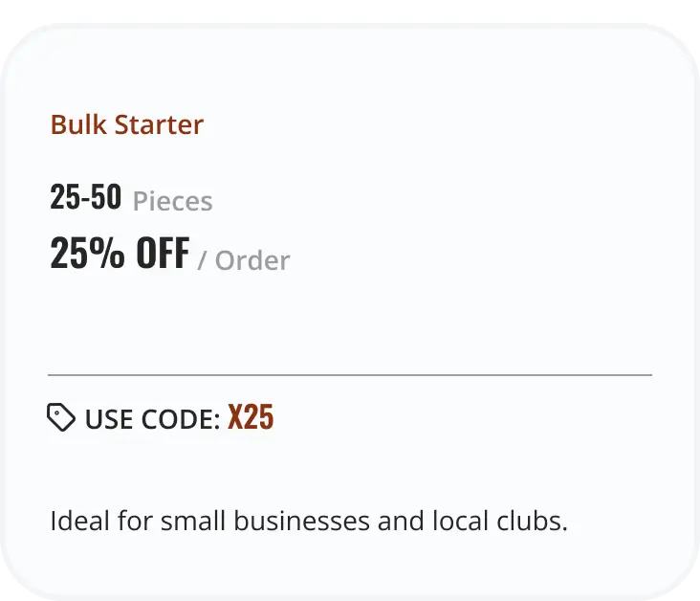This screenshot has height=601, width=700.
Task: Click the price tag icon
Action: click(61, 418)
